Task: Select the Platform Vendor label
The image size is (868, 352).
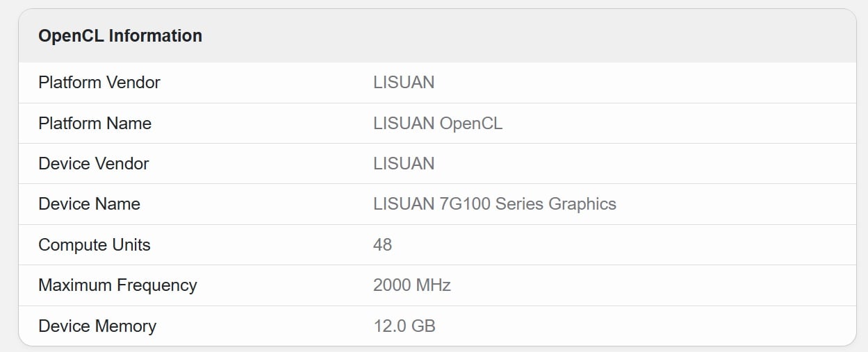Action: [99, 83]
